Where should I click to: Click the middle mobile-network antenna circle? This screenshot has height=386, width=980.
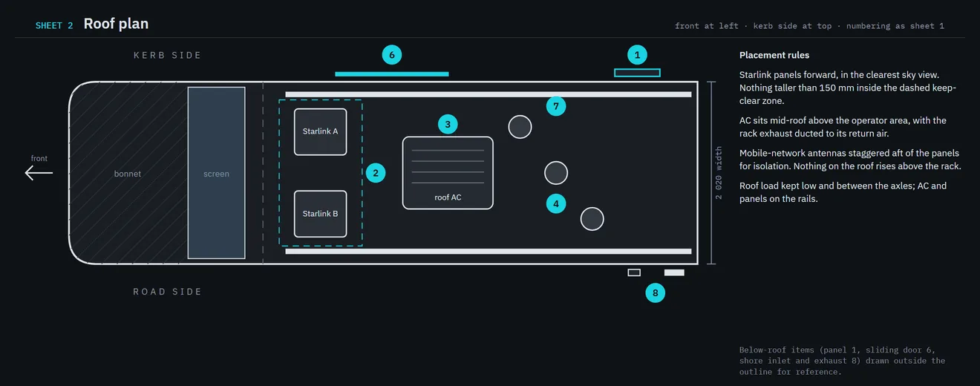(556, 173)
